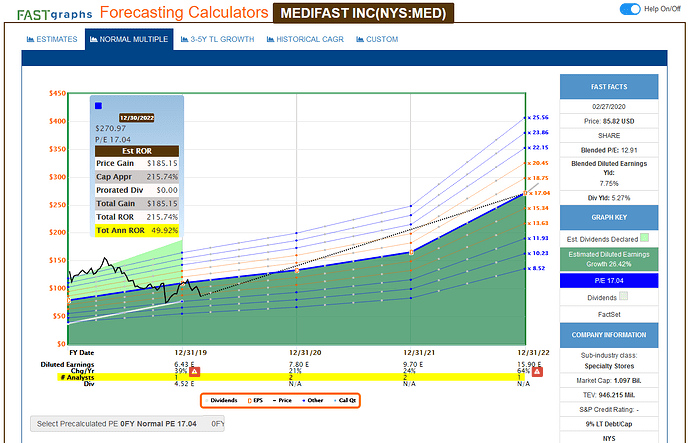This screenshot has height=443, width=689.
Task: Click the 02/27/2020 date in Fast Facts
Action: point(609,106)
